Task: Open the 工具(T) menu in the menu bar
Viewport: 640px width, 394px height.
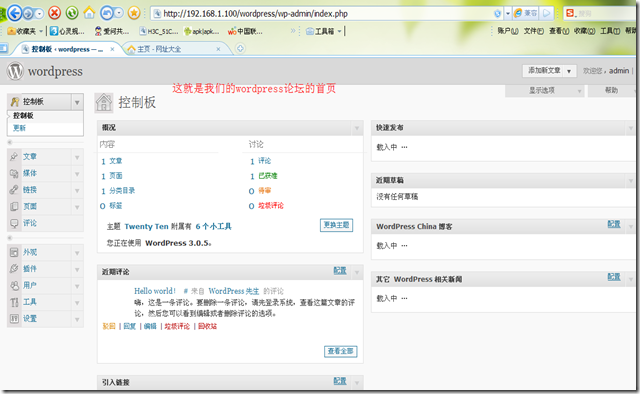Action: pos(610,31)
